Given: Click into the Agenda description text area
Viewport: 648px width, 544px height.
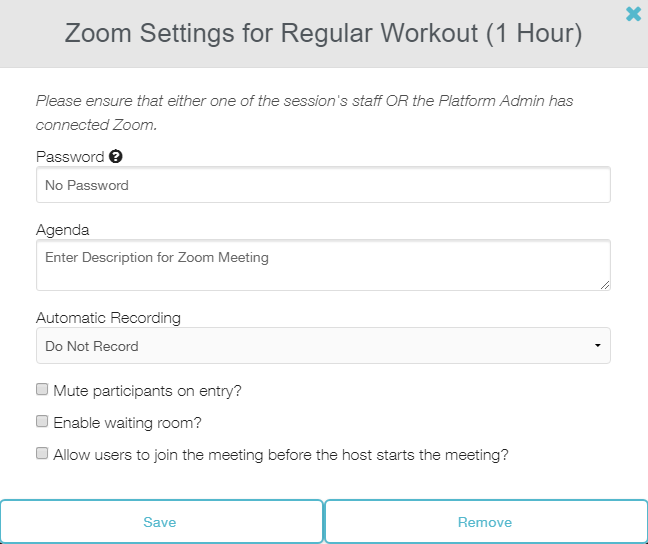Looking at the screenshot, I should [x=323, y=265].
